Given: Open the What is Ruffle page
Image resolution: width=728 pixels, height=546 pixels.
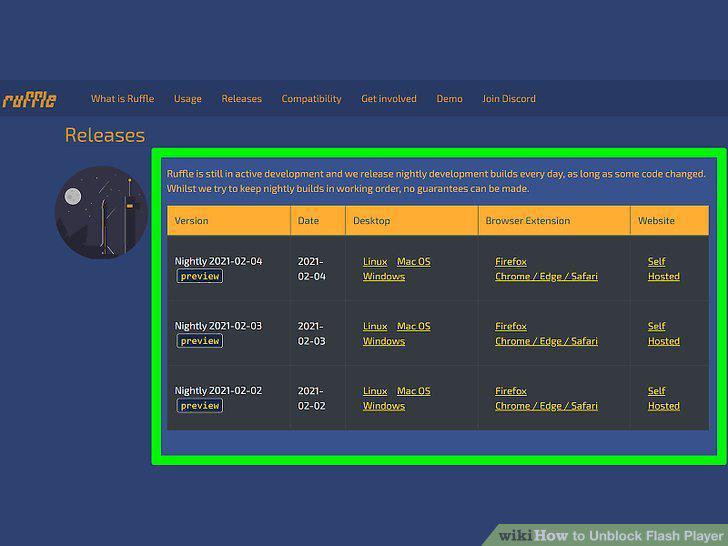Looking at the screenshot, I should [123, 98].
